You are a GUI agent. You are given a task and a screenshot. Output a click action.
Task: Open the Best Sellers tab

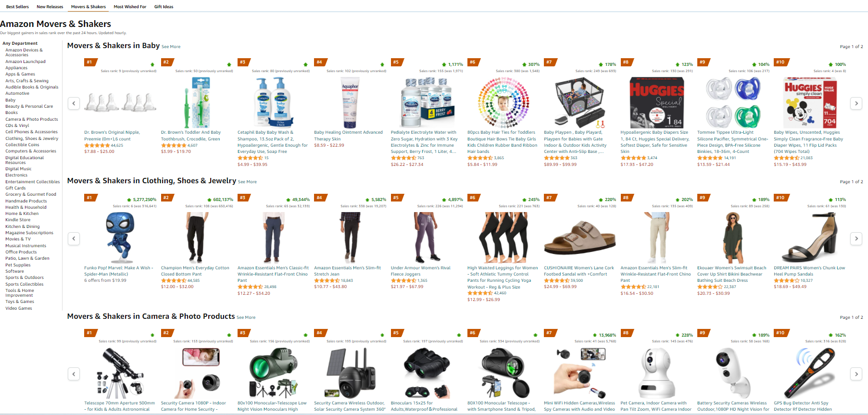pyautogui.click(x=17, y=7)
